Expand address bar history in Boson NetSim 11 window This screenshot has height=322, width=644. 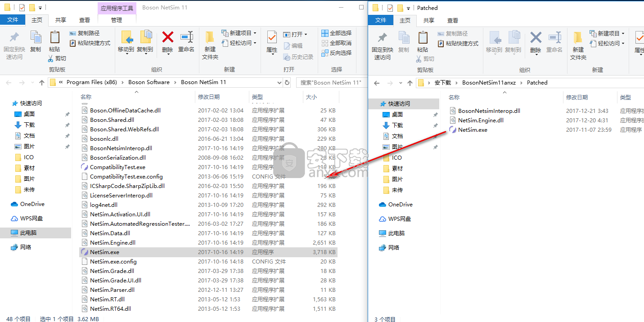click(x=279, y=82)
